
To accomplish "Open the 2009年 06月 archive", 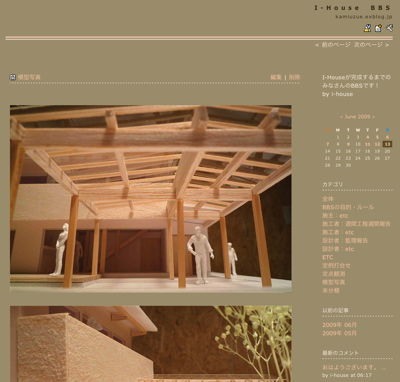I will pyautogui.click(x=339, y=325).
